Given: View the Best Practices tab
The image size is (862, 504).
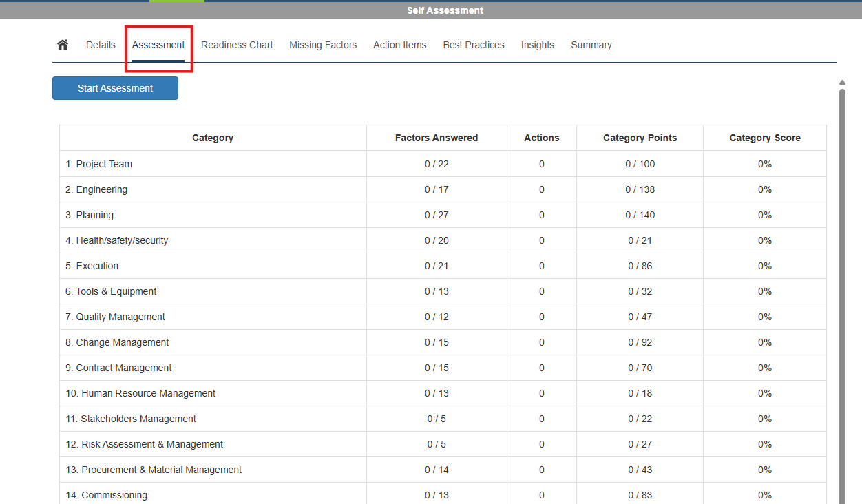Looking at the screenshot, I should (474, 45).
